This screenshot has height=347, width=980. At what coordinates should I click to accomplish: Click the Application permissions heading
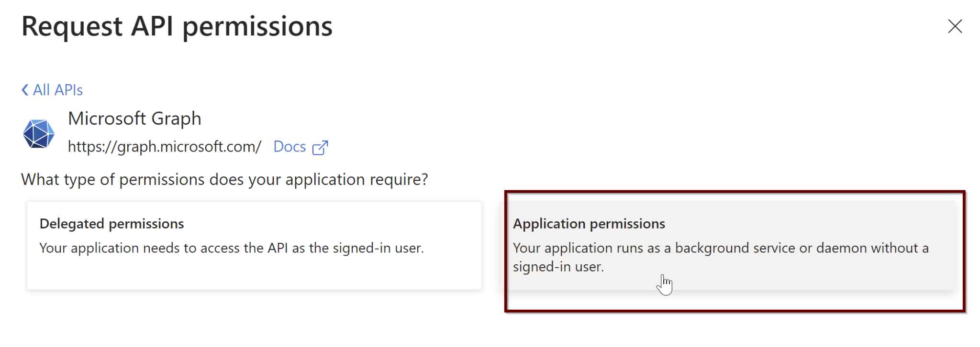click(590, 223)
